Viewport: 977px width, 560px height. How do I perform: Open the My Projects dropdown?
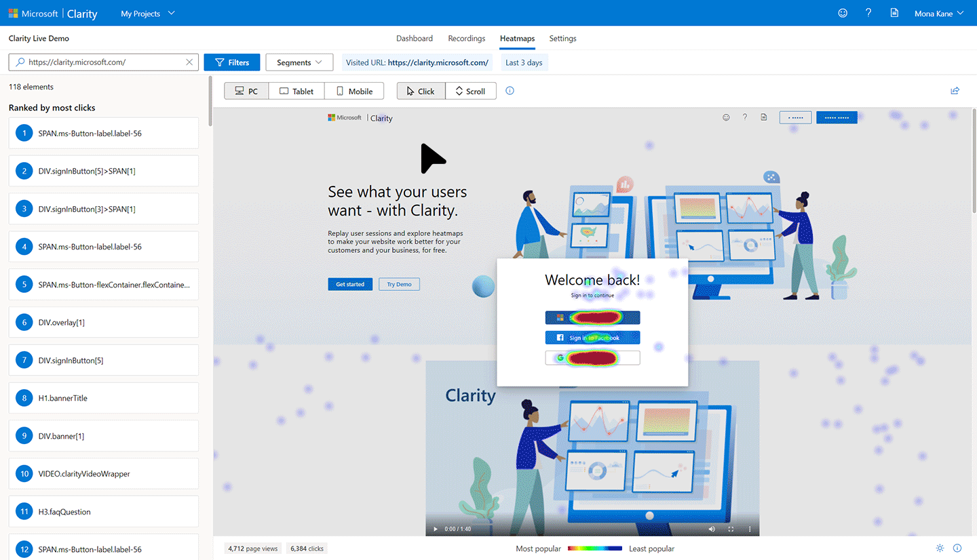(x=147, y=14)
